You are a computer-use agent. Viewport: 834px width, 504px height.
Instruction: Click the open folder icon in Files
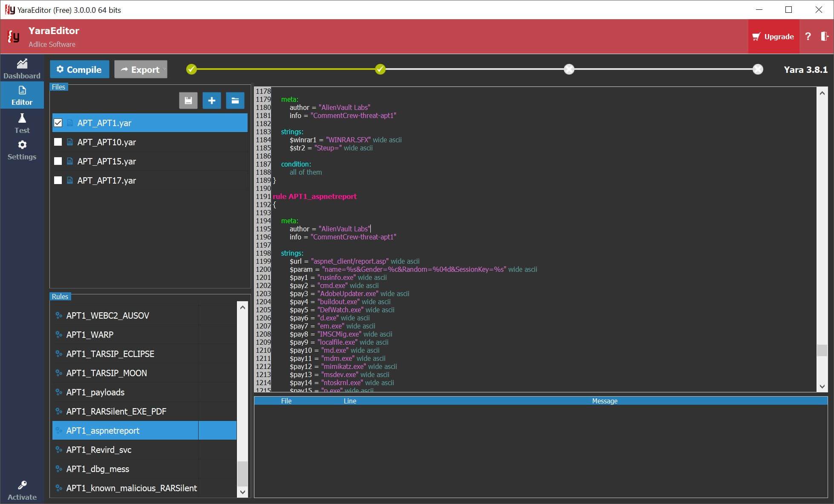pyautogui.click(x=235, y=101)
